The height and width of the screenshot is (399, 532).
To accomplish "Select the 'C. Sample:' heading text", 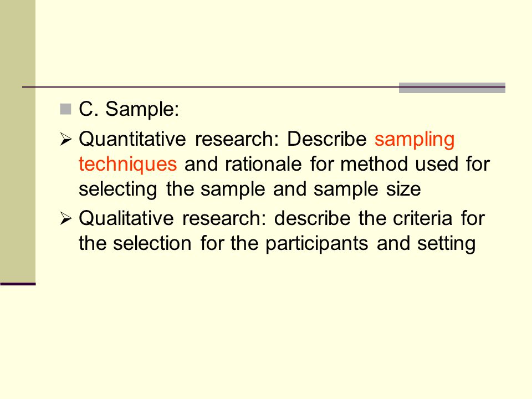I will (x=129, y=110).
